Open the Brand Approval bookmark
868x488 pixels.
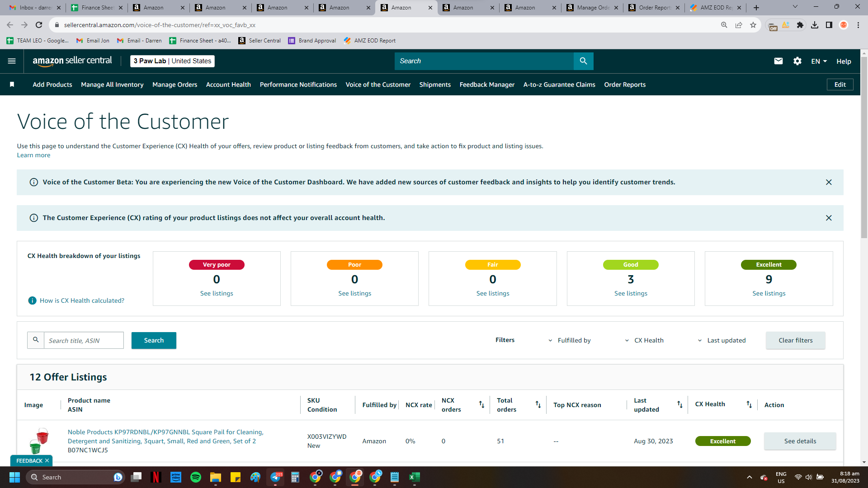(312, 41)
